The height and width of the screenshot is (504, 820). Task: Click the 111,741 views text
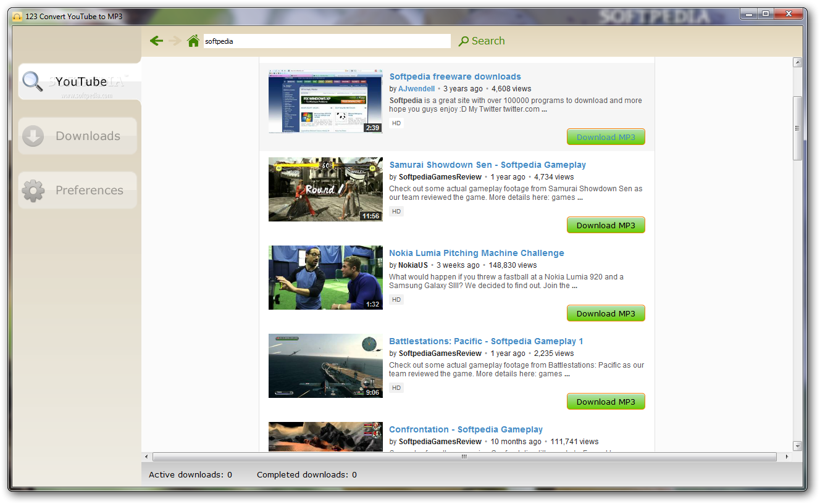pos(574,442)
